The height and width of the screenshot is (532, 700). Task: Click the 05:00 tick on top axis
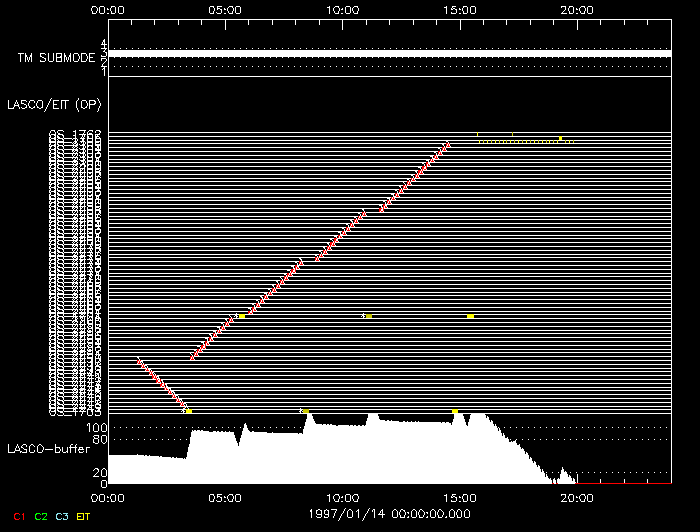pos(225,9)
